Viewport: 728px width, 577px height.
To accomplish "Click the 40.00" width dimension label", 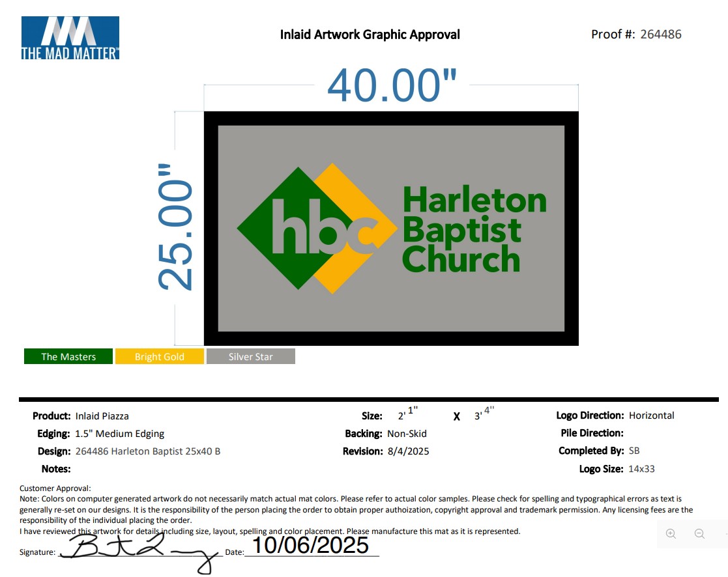I will (x=391, y=85).
